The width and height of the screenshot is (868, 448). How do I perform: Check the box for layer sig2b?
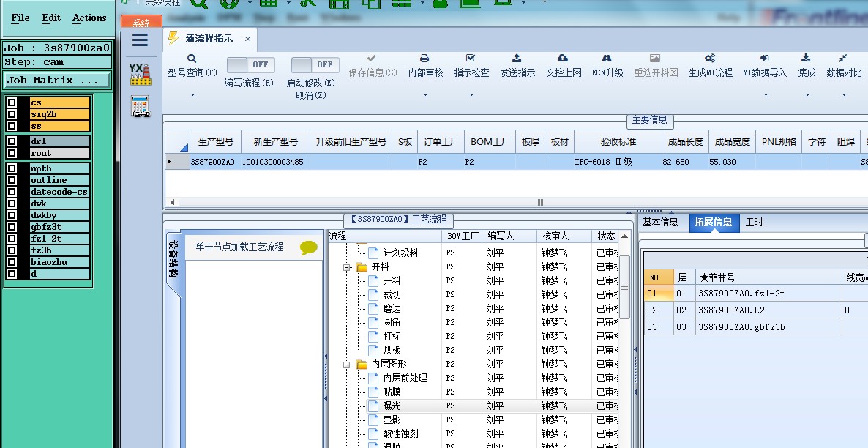(x=12, y=114)
